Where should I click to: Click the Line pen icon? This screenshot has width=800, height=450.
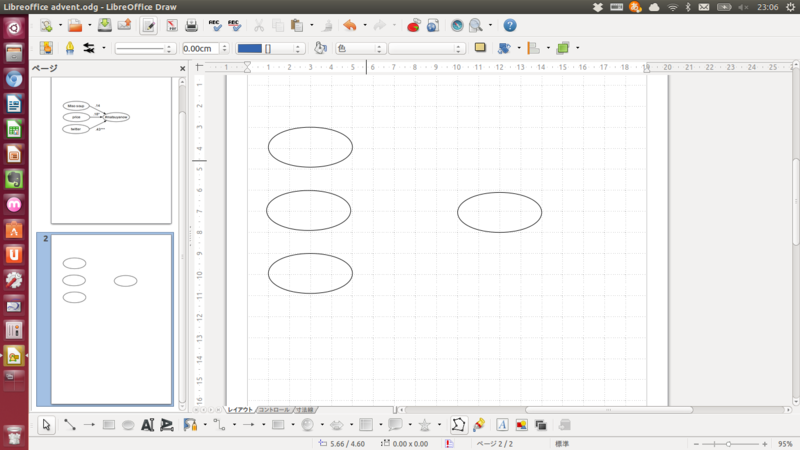tap(70, 48)
